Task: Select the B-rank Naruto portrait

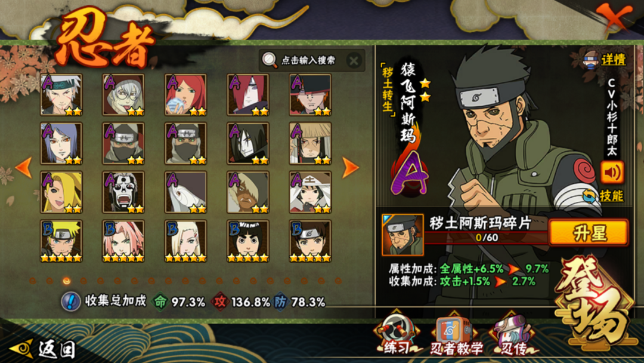Action: (61, 241)
